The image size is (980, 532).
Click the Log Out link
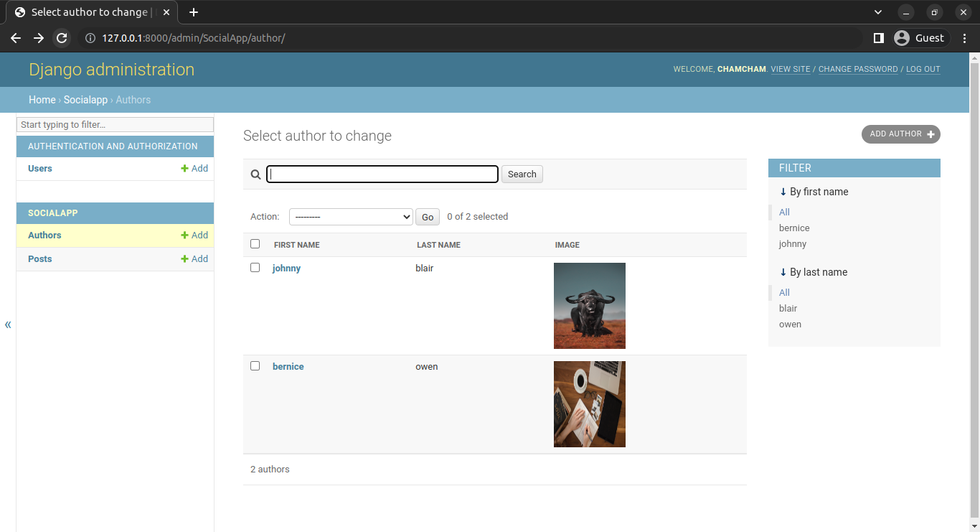pos(923,70)
